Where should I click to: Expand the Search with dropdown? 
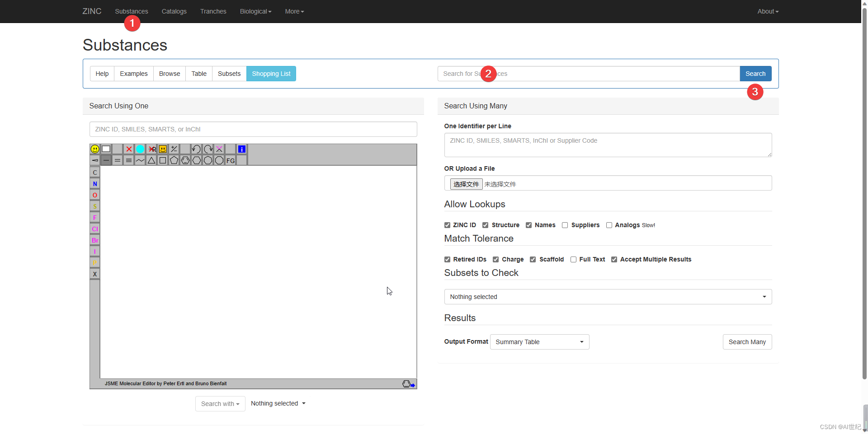pyautogui.click(x=220, y=404)
